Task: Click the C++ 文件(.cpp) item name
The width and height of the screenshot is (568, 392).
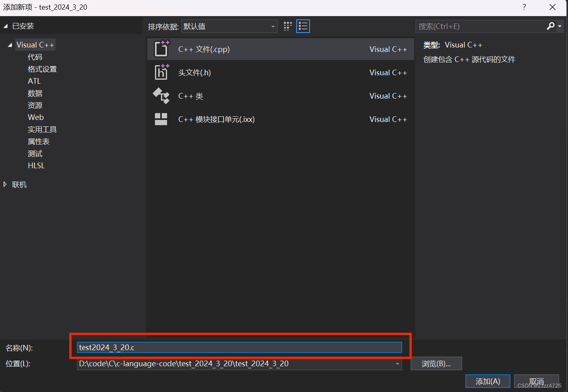Action: pos(204,50)
